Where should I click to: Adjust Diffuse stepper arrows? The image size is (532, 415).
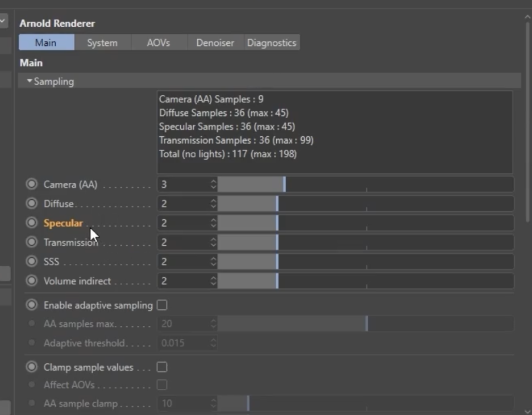click(x=213, y=204)
